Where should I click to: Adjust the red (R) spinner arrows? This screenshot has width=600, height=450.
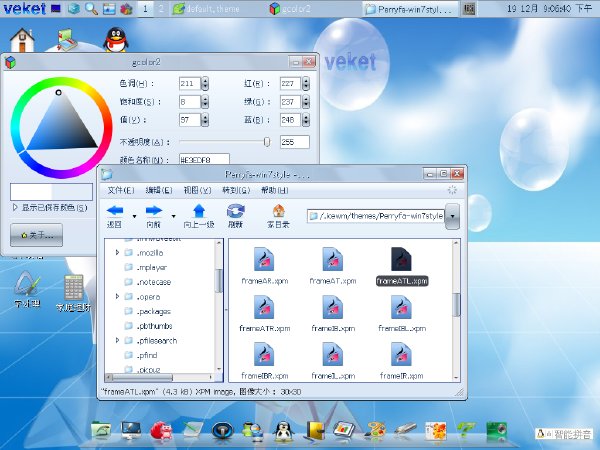(305, 84)
